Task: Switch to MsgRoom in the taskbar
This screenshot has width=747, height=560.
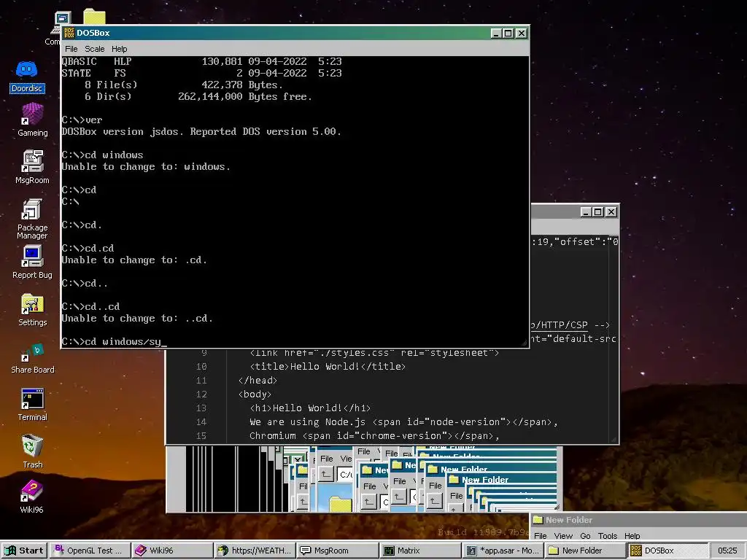Action: pos(336,551)
